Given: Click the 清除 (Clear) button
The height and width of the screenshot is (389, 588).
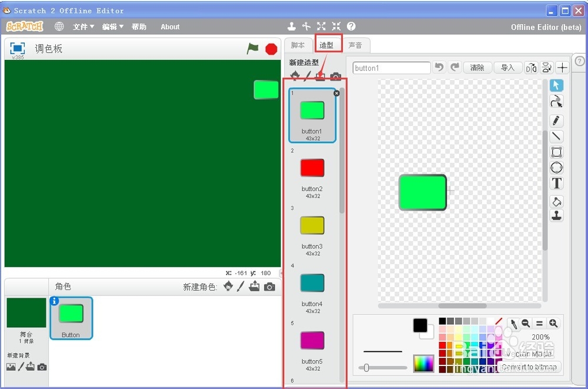Looking at the screenshot, I should click(x=477, y=67).
